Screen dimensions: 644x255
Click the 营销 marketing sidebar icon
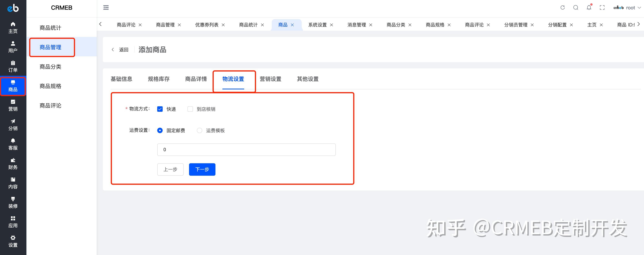(x=13, y=105)
